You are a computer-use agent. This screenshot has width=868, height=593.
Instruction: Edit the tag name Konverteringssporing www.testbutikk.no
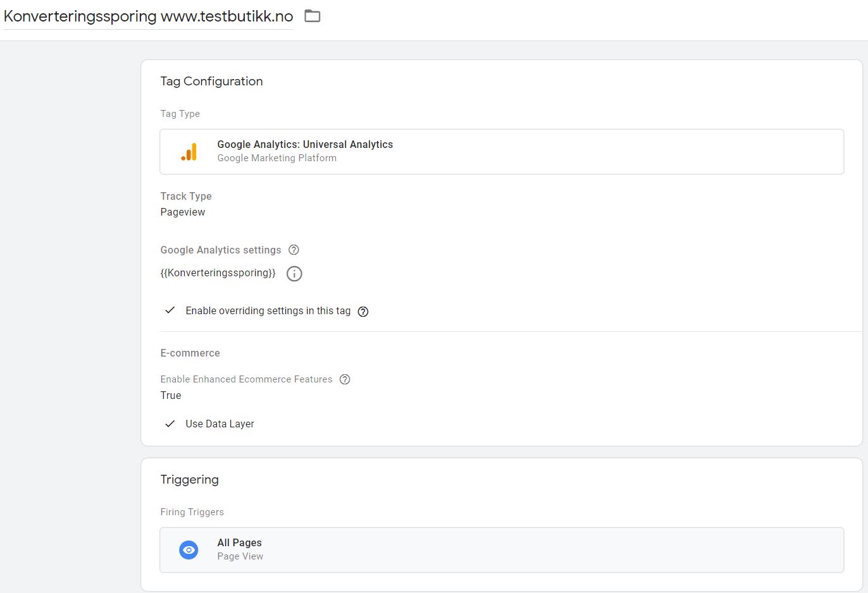click(x=148, y=16)
